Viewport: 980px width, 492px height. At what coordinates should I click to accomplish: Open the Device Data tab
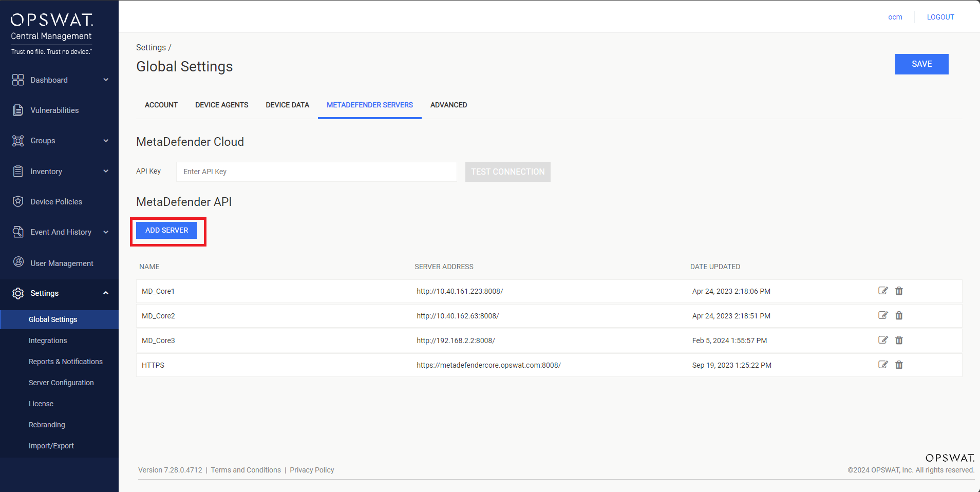tap(288, 105)
